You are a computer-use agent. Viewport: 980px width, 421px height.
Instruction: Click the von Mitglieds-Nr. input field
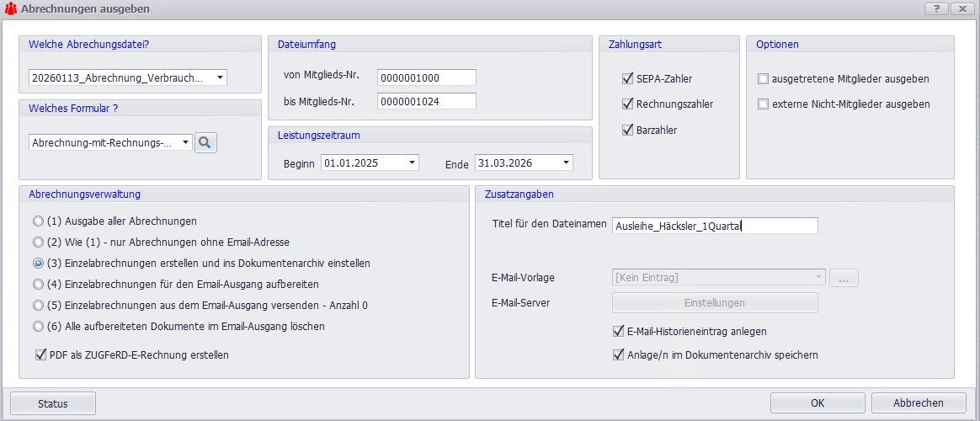(x=426, y=77)
